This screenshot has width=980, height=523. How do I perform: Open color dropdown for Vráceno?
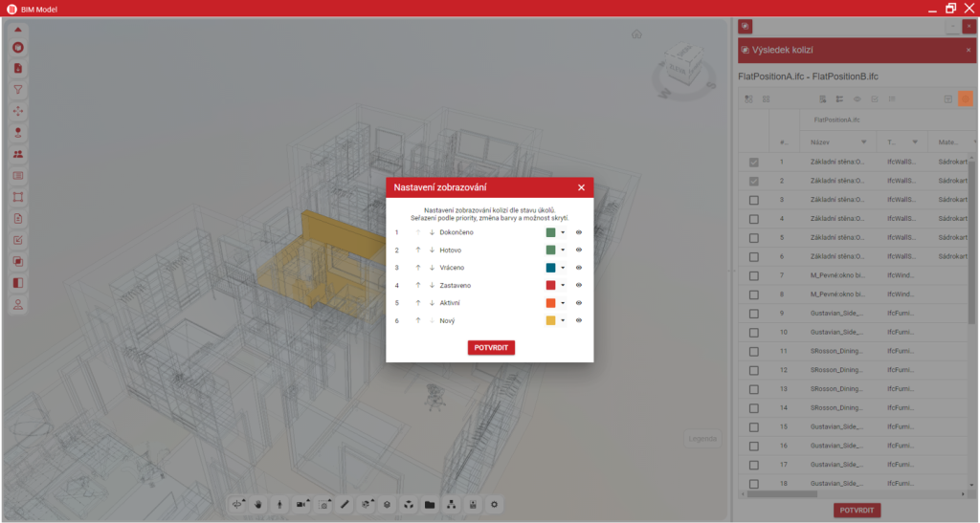click(x=564, y=268)
